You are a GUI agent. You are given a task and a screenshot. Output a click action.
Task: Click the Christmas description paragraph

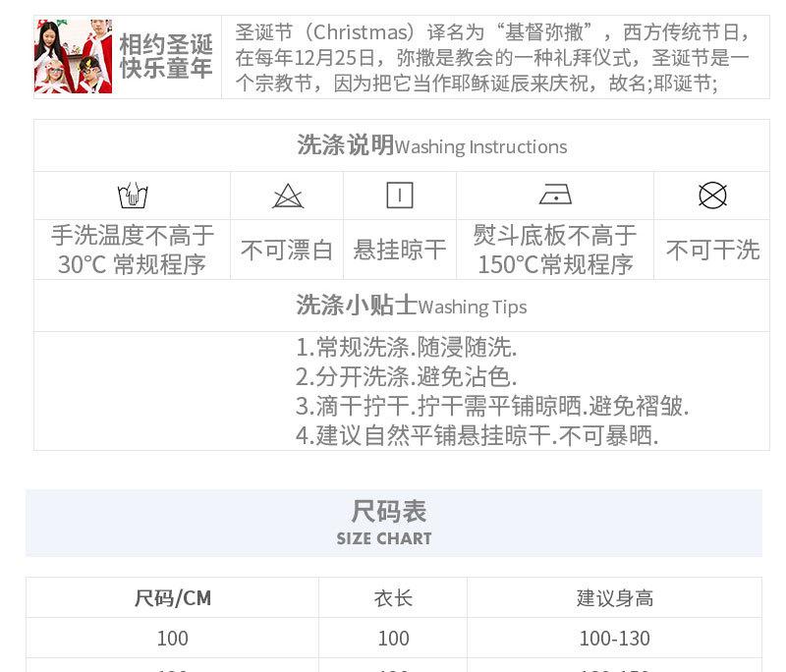(x=491, y=58)
